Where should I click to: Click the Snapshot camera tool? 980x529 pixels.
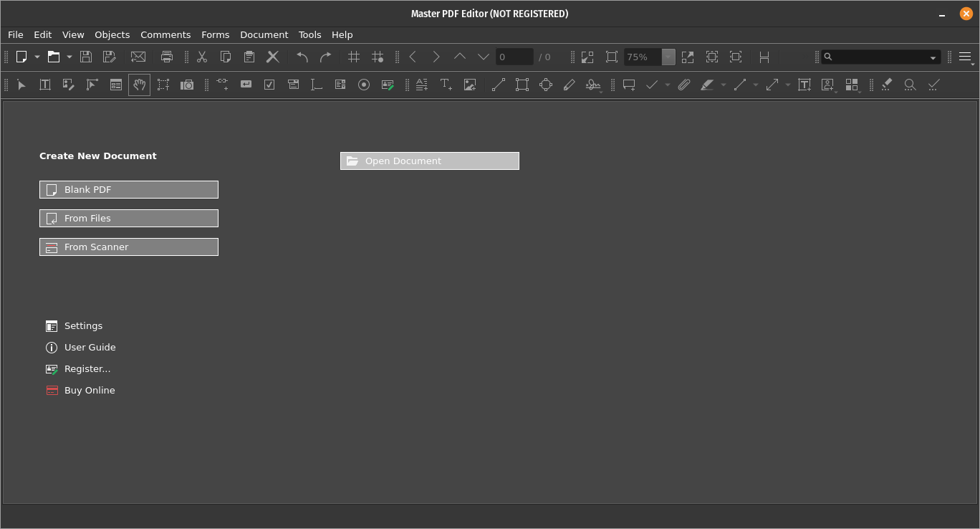(x=187, y=85)
